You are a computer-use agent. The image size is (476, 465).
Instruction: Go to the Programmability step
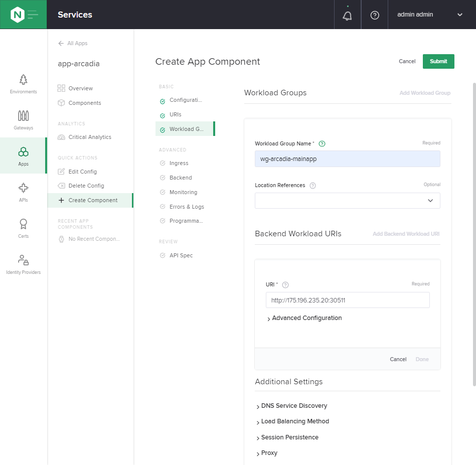pos(185,221)
